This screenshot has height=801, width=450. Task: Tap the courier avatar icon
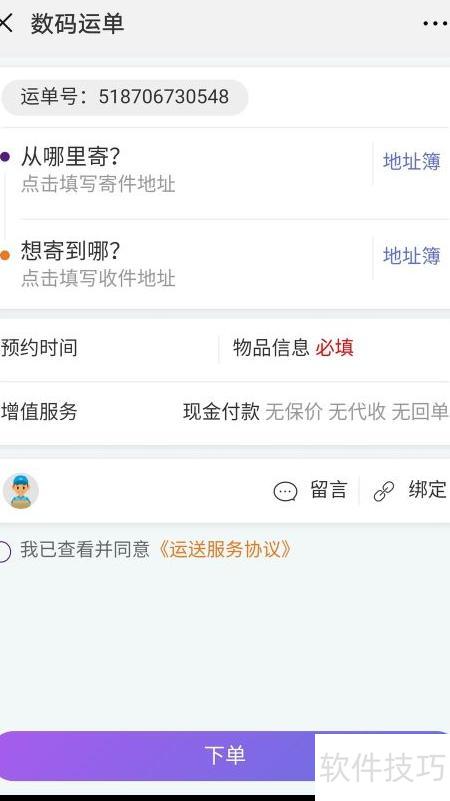pyautogui.click(x=20, y=491)
